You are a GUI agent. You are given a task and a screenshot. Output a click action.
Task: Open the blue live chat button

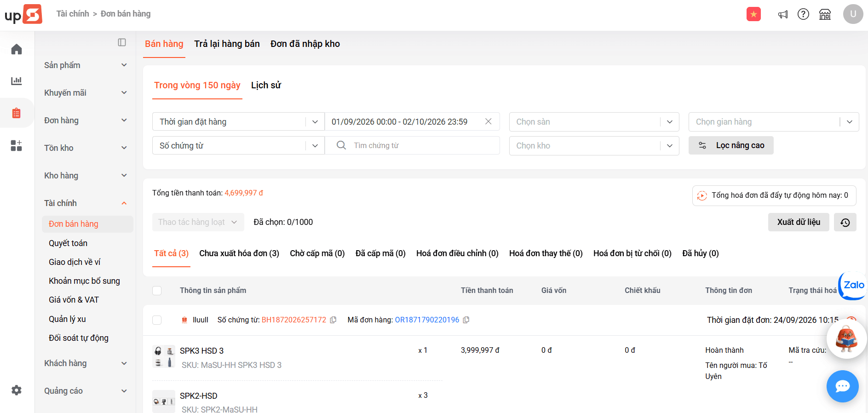point(842,386)
